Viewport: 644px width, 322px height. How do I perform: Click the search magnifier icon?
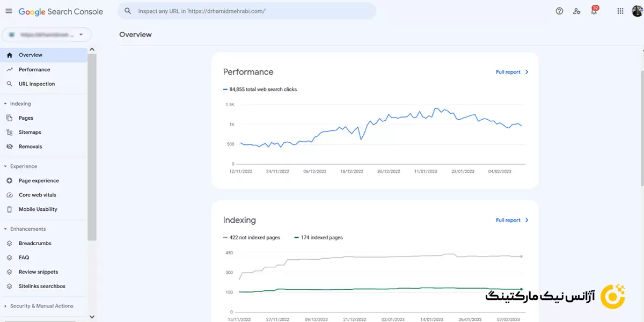point(128,11)
